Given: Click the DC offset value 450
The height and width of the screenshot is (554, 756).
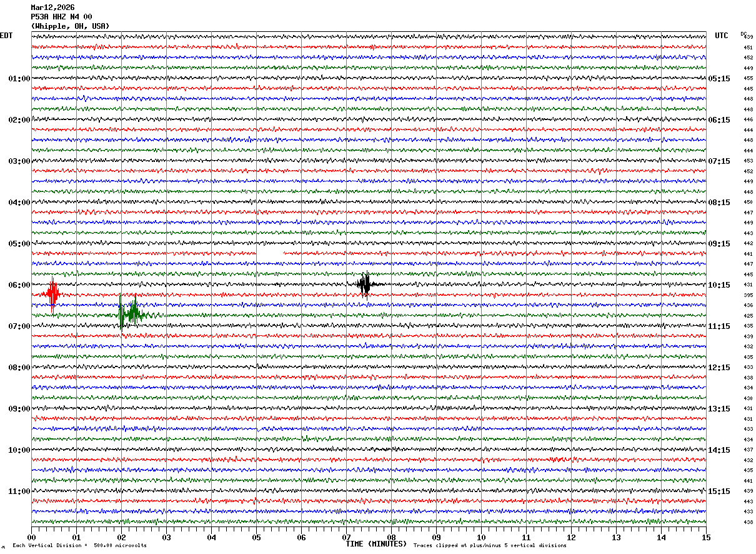Looking at the screenshot, I should (x=748, y=202).
